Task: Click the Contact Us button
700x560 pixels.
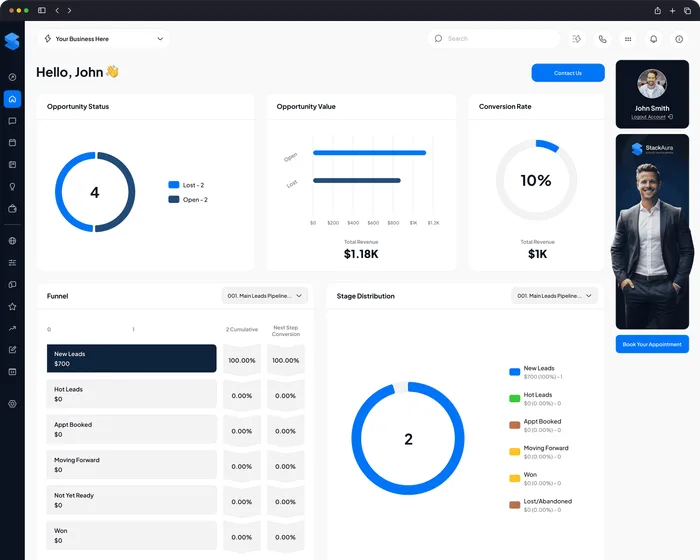Action: (568, 73)
